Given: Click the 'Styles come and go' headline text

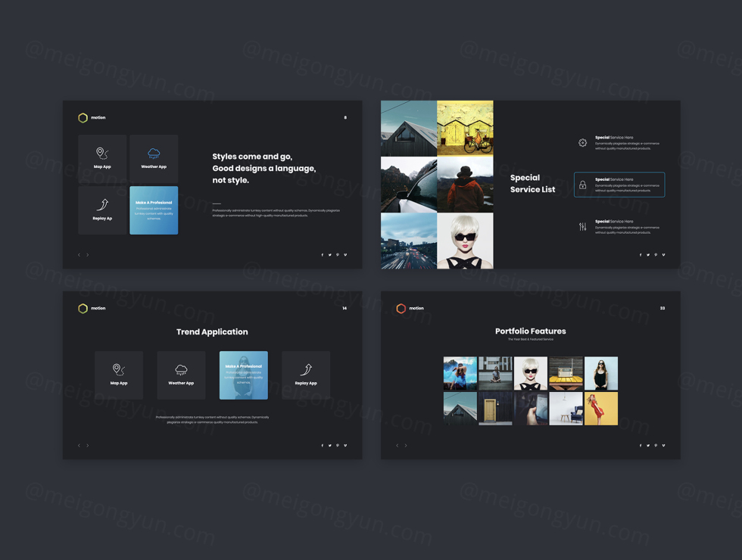Looking at the screenshot, I should coord(252,157).
